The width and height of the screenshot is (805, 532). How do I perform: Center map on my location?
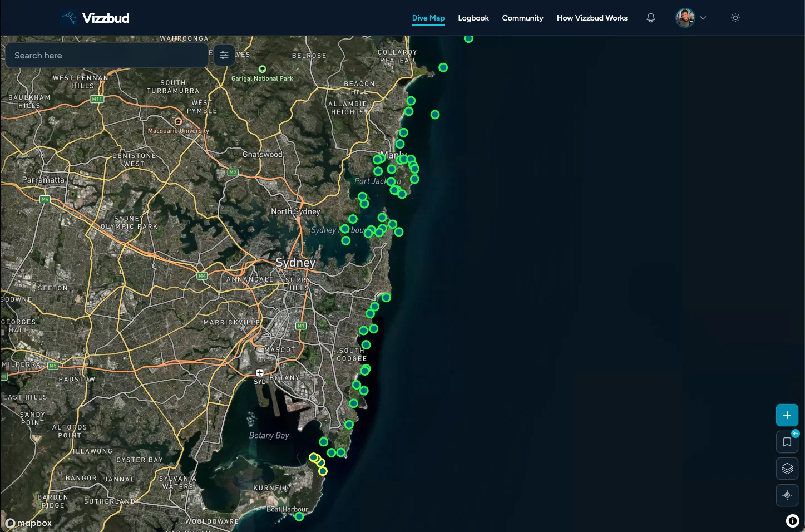pyautogui.click(x=787, y=495)
